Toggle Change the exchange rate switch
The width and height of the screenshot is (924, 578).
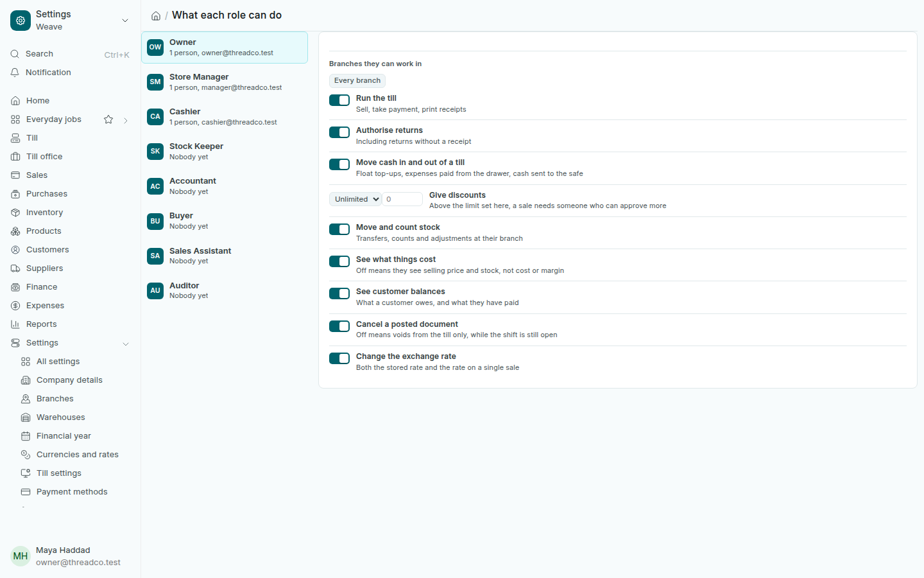tap(339, 358)
